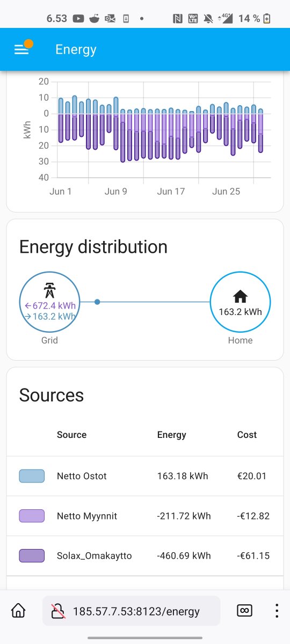Open browser three-dot overflow menu
The width and height of the screenshot is (290, 644).
(x=277, y=611)
